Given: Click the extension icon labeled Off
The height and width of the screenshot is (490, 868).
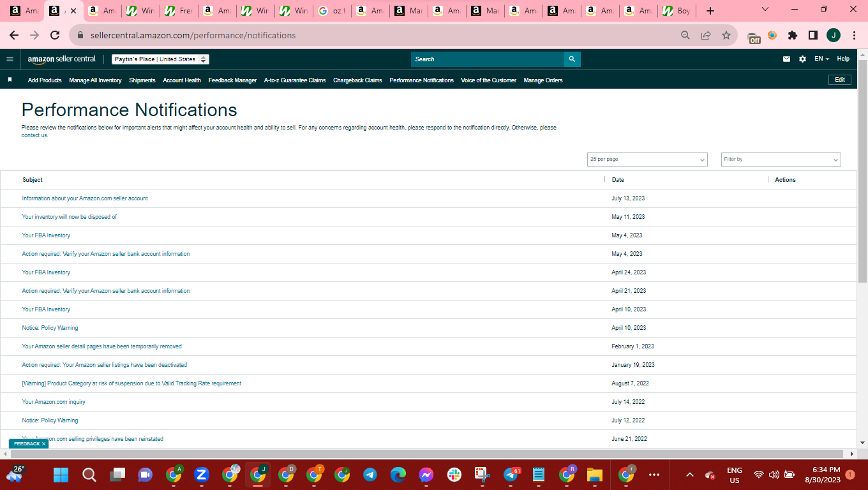Looking at the screenshot, I should click(754, 37).
